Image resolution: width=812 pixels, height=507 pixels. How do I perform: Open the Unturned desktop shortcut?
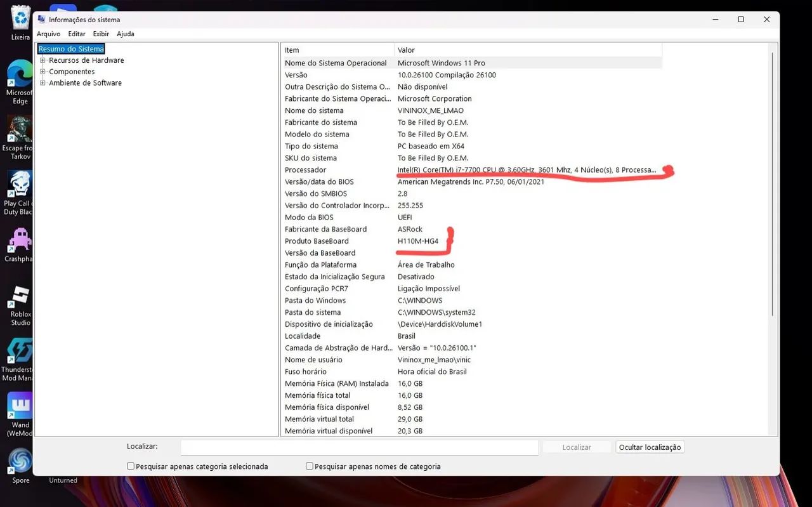coord(63,480)
